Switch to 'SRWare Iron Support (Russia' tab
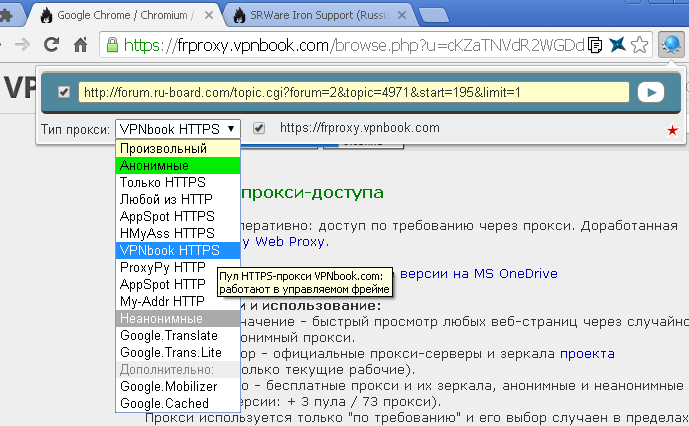 pyautogui.click(x=319, y=15)
